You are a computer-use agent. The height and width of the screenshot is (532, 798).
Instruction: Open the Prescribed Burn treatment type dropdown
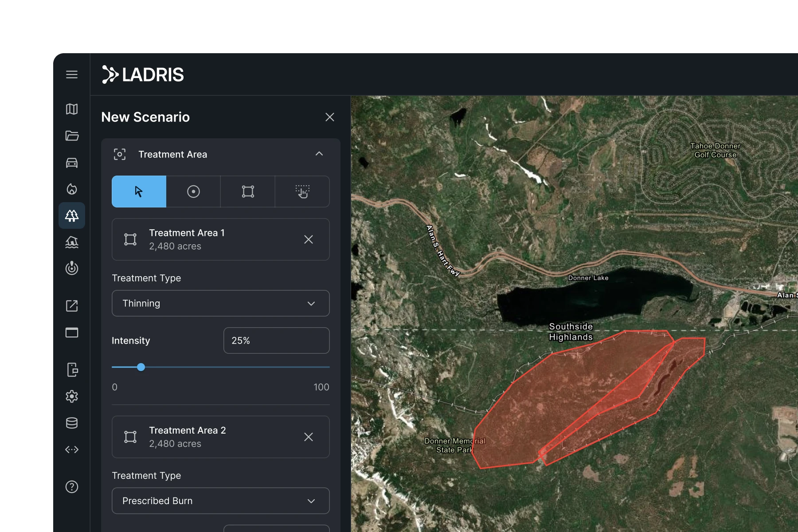(x=220, y=501)
